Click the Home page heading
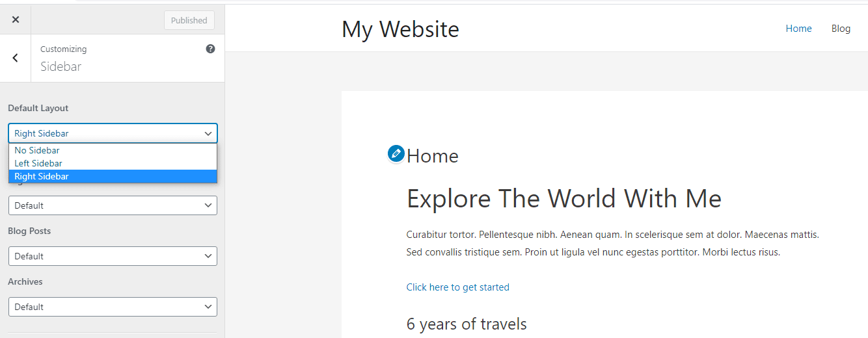The height and width of the screenshot is (338, 868). (433, 156)
